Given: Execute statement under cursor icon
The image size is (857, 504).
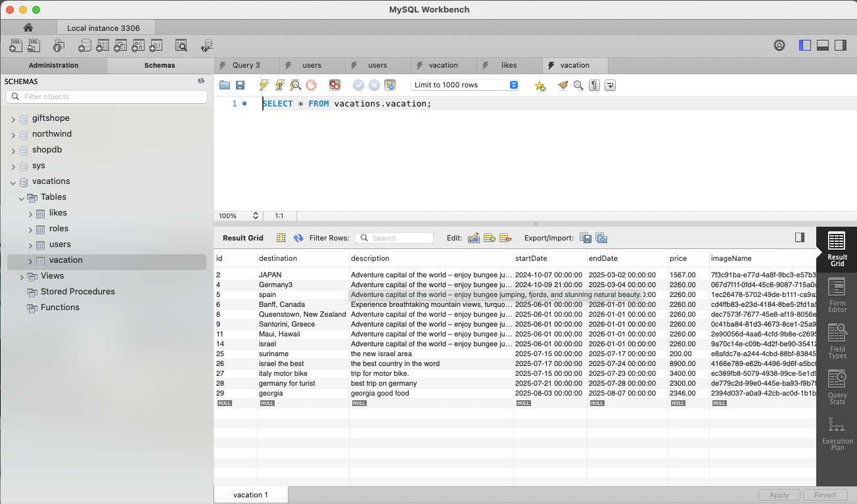Looking at the screenshot, I should [280, 85].
